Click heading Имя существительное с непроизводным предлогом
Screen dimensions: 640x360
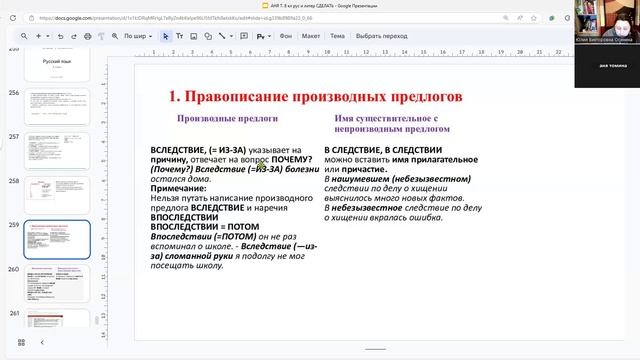coord(392,123)
